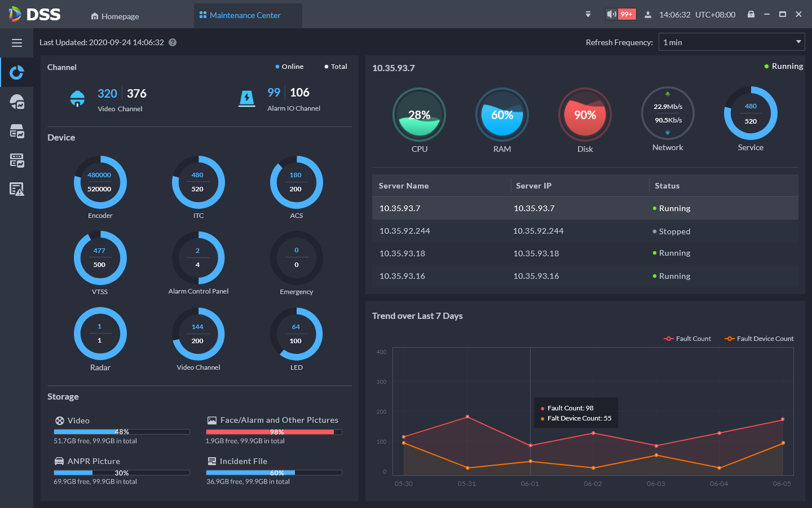Click the report with warning sidebar icon
This screenshot has height=508, width=812.
(x=17, y=189)
